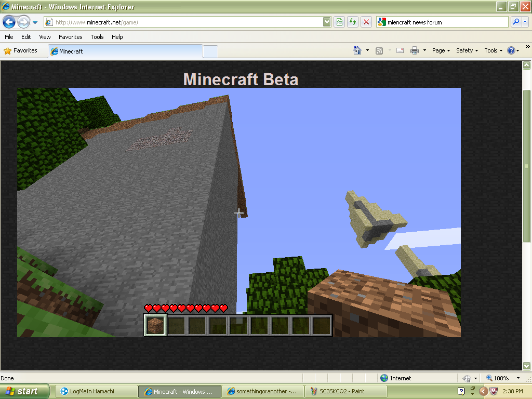
Task: Select the dirt block in hotbar slot one
Action: (155, 325)
